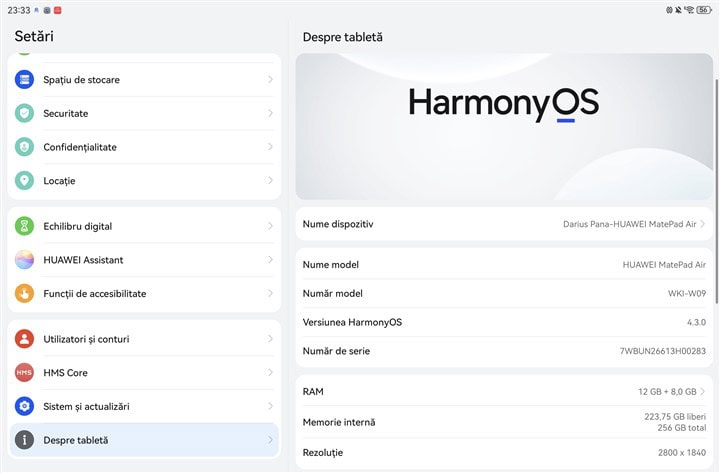Tap the 'Număr de serie' label
Screen dimensions: 720x473
point(336,351)
